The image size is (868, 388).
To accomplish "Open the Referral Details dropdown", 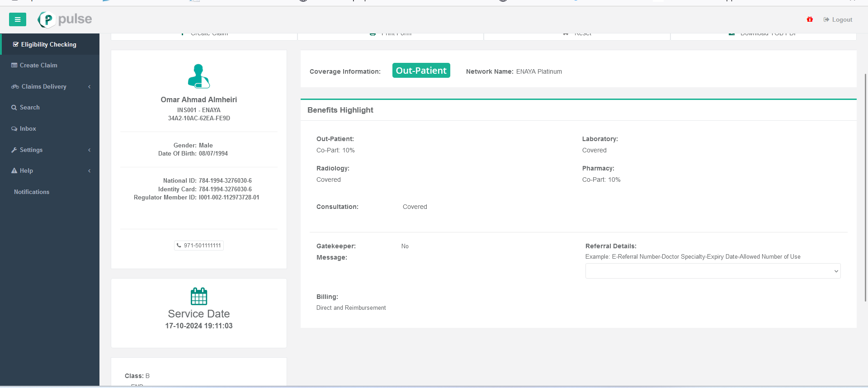I will click(712, 271).
